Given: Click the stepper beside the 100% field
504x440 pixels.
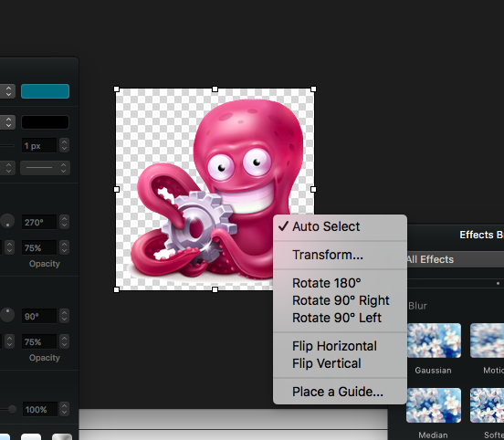Looking at the screenshot, I should 64,410.
